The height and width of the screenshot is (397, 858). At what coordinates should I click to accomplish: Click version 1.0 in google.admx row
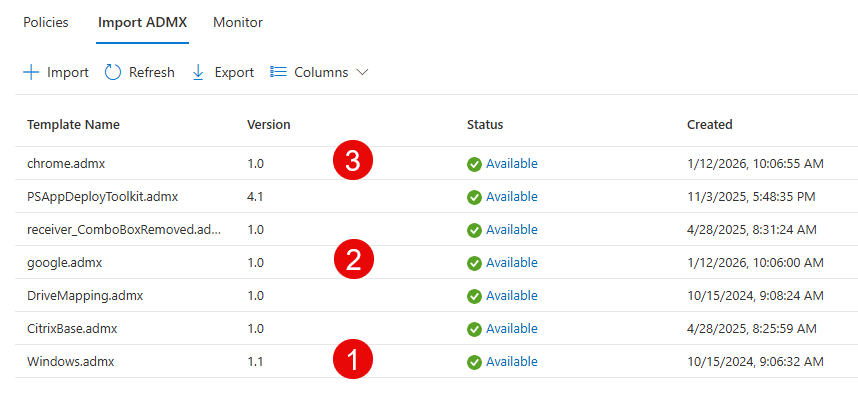(256, 262)
